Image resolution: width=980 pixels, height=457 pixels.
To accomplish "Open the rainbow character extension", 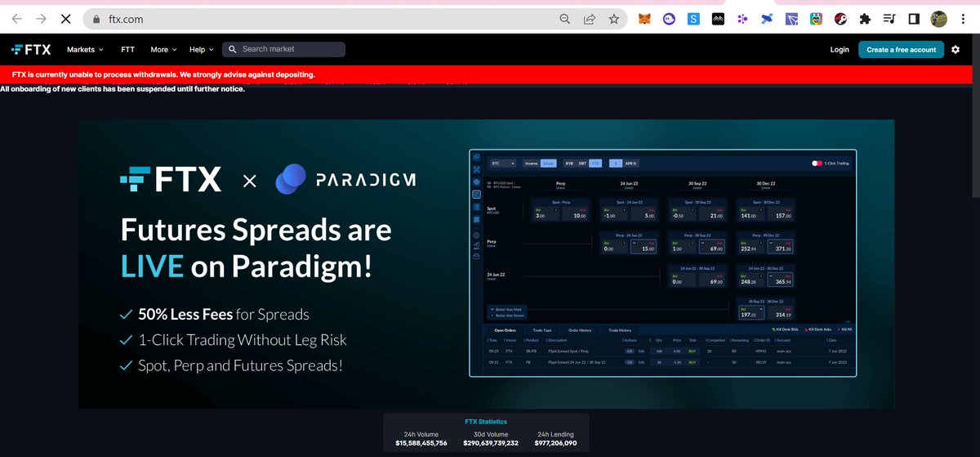I will pyautogui.click(x=815, y=19).
